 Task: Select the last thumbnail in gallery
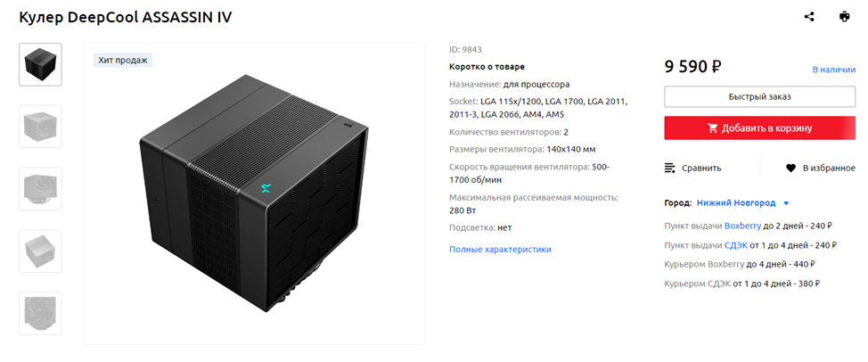pos(40,313)
